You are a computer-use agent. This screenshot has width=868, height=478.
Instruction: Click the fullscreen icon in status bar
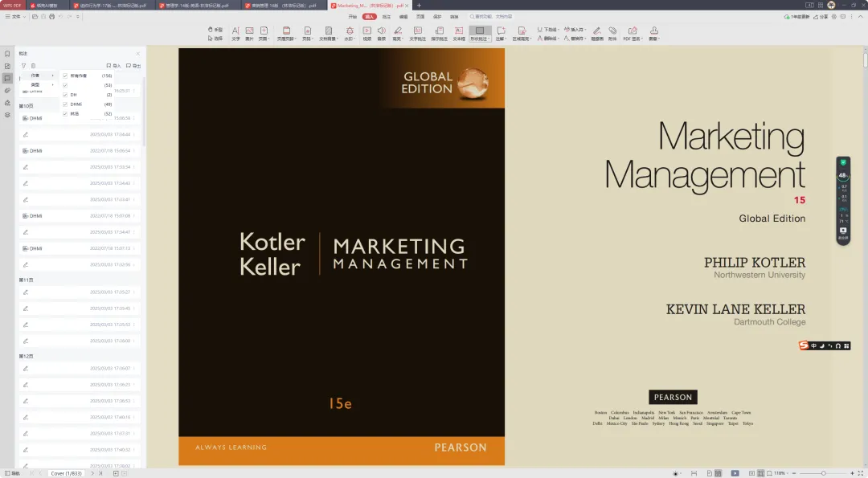coord(860,473)
